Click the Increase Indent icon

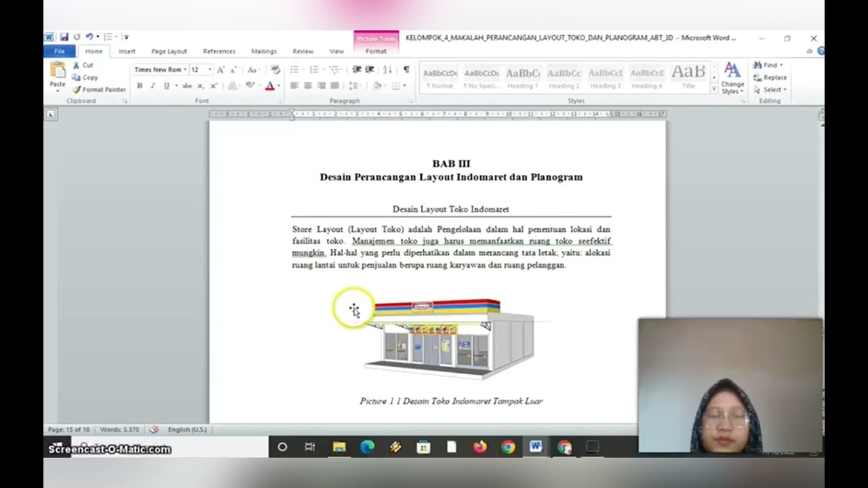click(370, 70)
